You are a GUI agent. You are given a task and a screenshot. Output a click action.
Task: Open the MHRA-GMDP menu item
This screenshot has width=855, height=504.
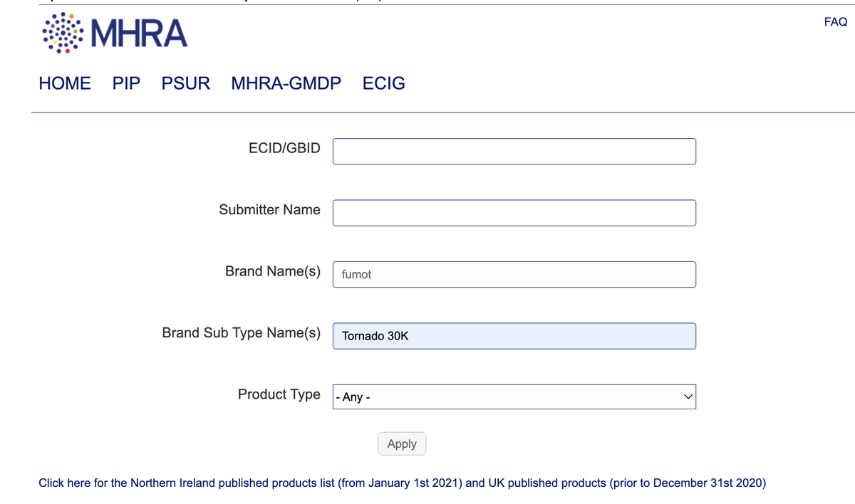click(x=286, y=83)
